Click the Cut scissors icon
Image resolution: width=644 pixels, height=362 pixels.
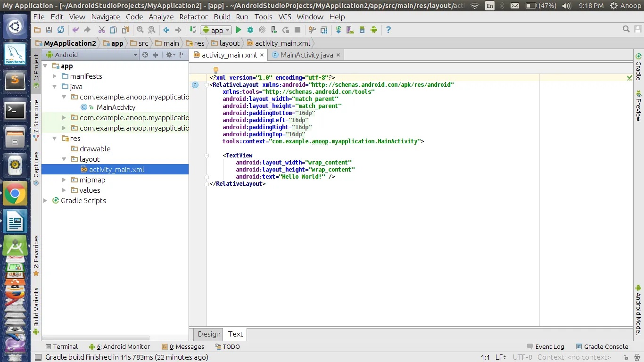point(101,30)
